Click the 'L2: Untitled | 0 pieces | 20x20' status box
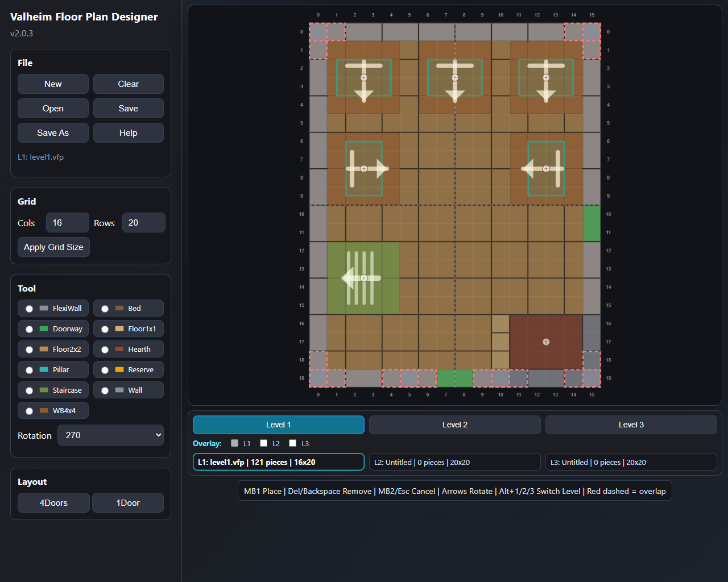728x582 pixels. pyautogui.click(x=455, y=462)
